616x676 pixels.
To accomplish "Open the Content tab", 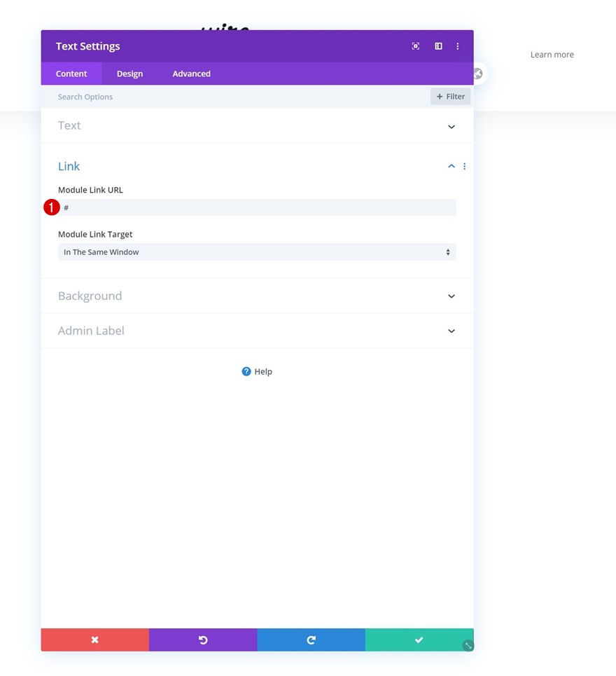I will pos(71,74).
